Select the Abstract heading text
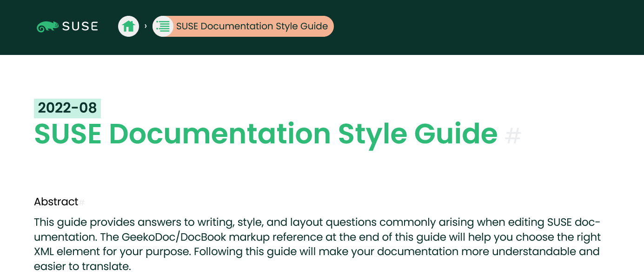The height and width of the screenshot is (277, 644). point(55,202)
